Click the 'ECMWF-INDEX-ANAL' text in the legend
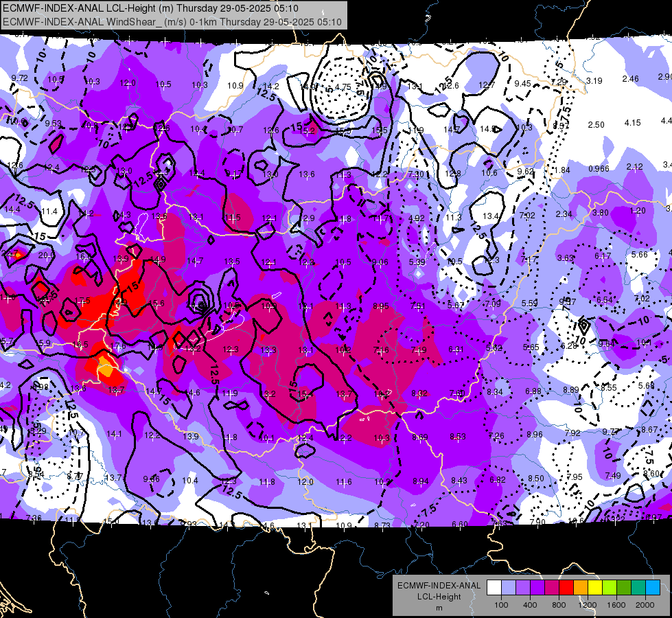The height and width of the screenshot is (618, 672). tap(439, 586)
